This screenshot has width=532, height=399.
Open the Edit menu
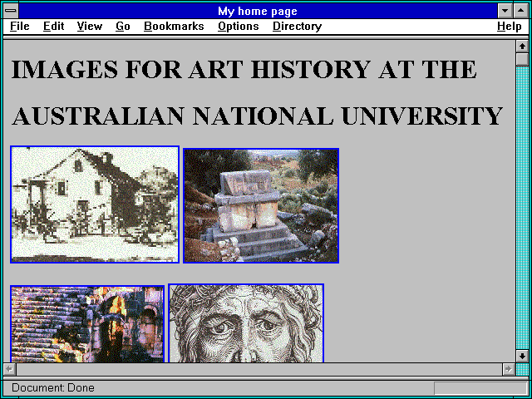(x=53, y=27)
